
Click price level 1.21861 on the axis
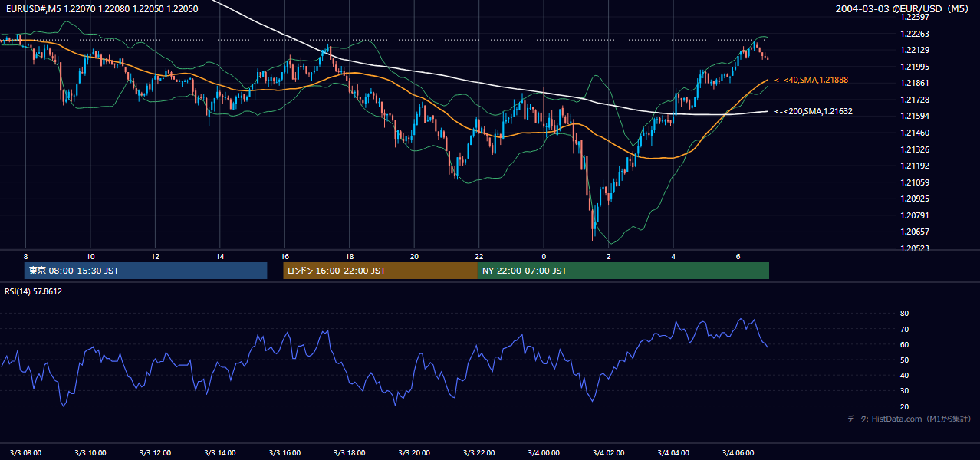click(914, 83)
